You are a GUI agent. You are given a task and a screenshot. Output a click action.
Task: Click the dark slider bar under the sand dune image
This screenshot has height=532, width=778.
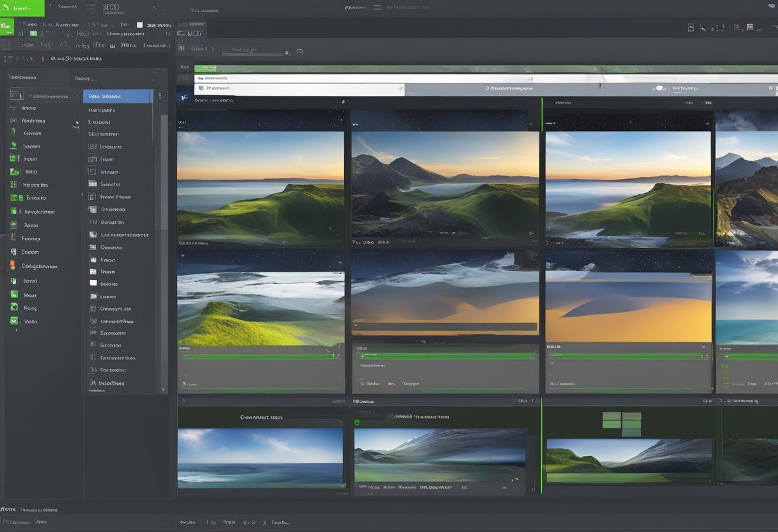click(x=445, y=327)
